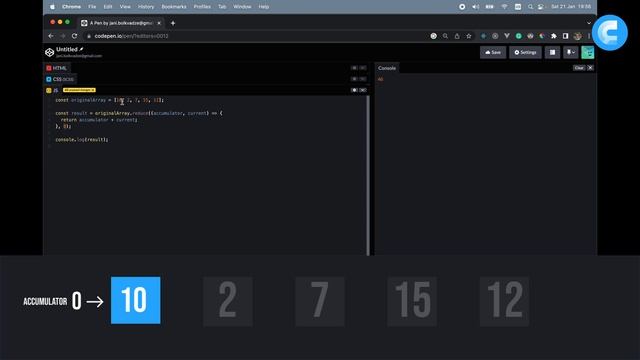Click the JS editor vertical scrollbar
The width and height of the screenshot is (640, 360).
point(368,176)
